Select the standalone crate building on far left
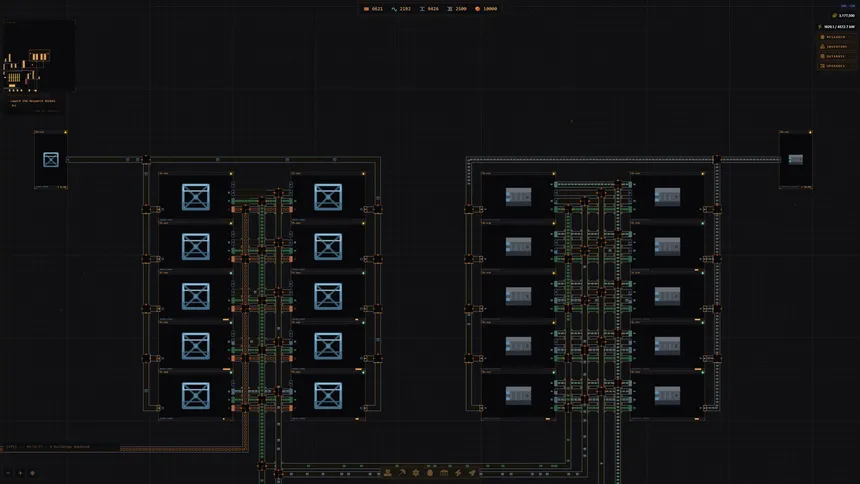Screen dimensions: 860x484 click(x=50, y=160)
